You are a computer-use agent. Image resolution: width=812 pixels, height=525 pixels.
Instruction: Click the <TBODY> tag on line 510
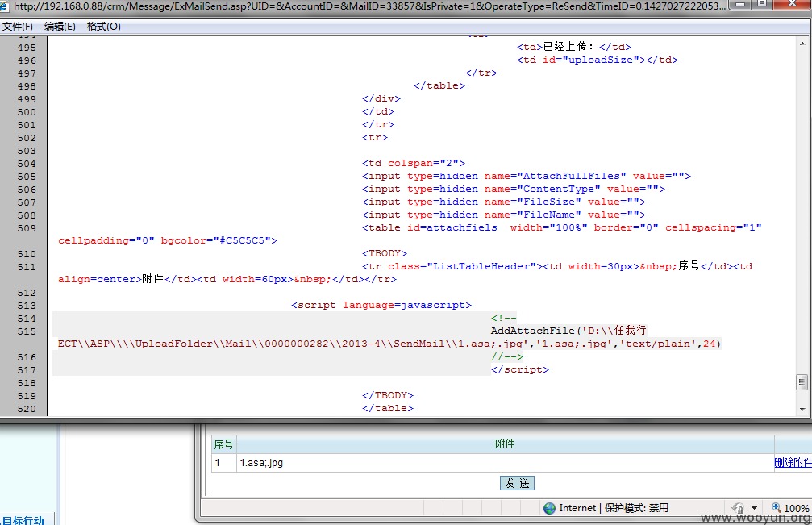click(x=385, y=253)
